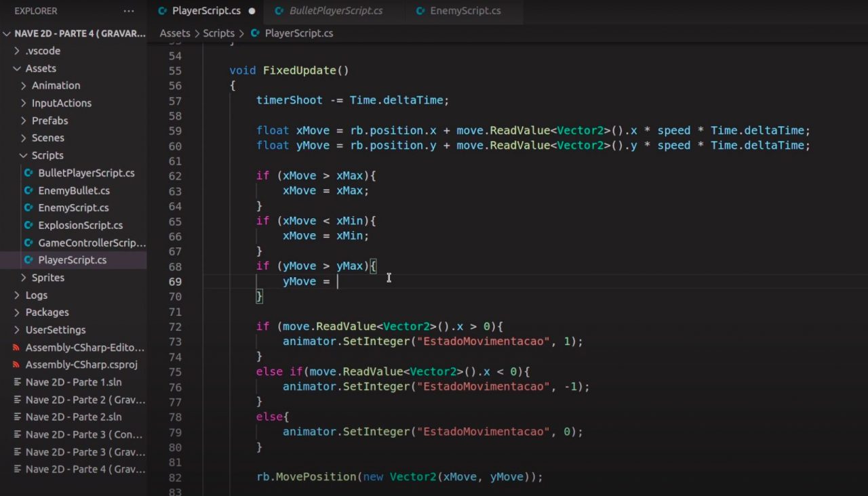868x496 pixels.
Task: Open the BulletPlayerScript.cs tab
Action: coord(336,11)
